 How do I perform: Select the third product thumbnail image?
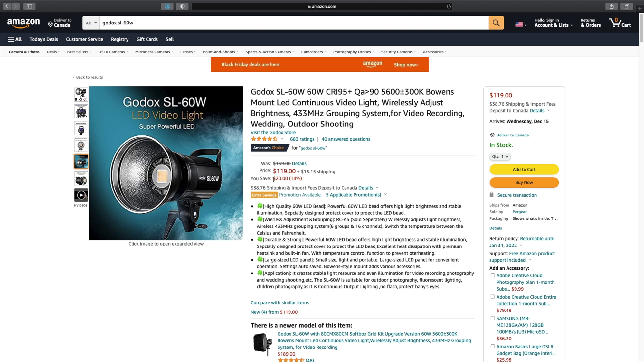click(x=81, y=128)
